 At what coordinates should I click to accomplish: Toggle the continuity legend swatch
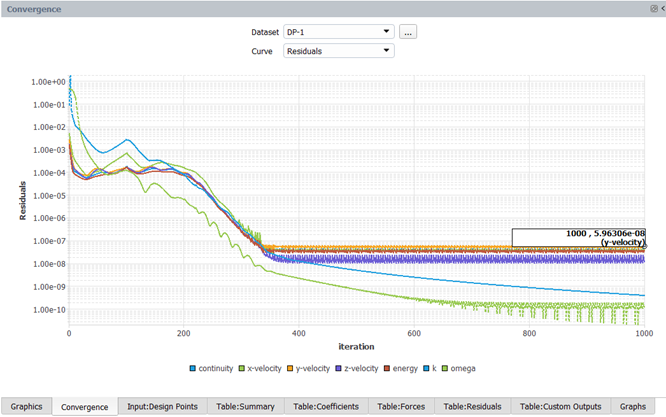pyautogui.click(x=192, y=368)
